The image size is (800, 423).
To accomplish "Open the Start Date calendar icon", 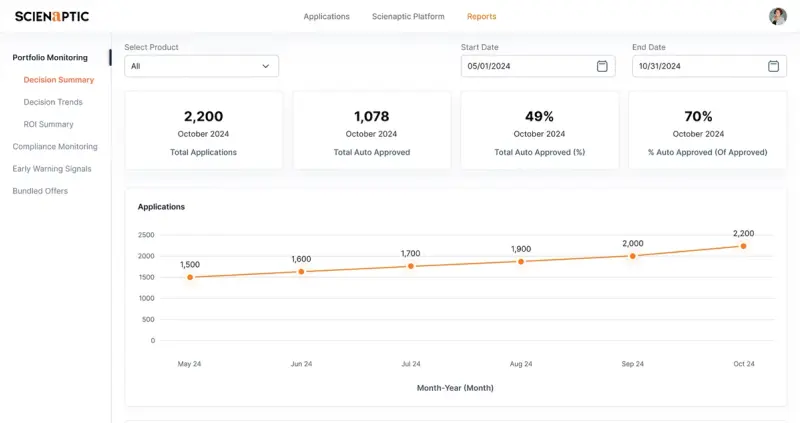I will (x=602, y=66).
